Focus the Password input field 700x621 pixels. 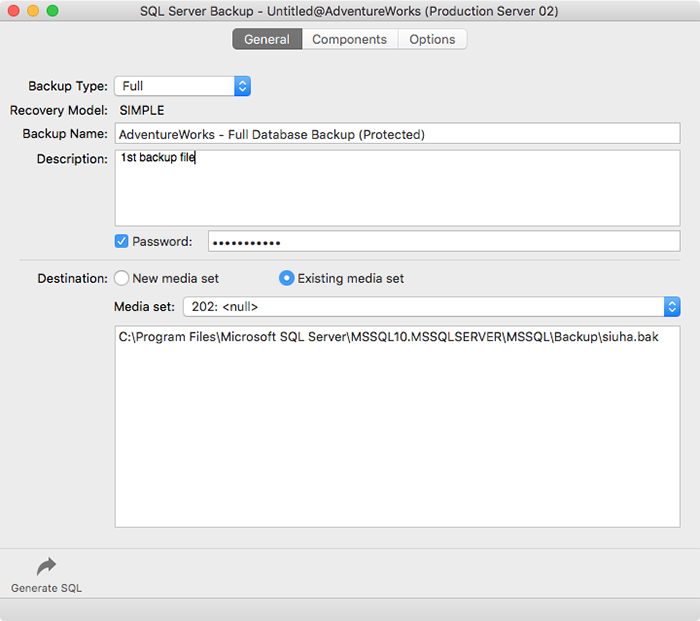(x=444, y=242)
